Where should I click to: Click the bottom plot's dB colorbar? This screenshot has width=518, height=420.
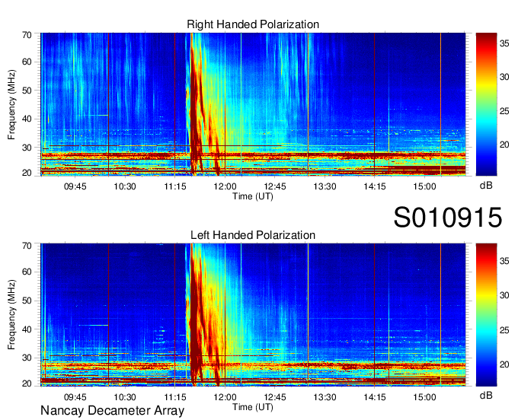coord(486,315)
